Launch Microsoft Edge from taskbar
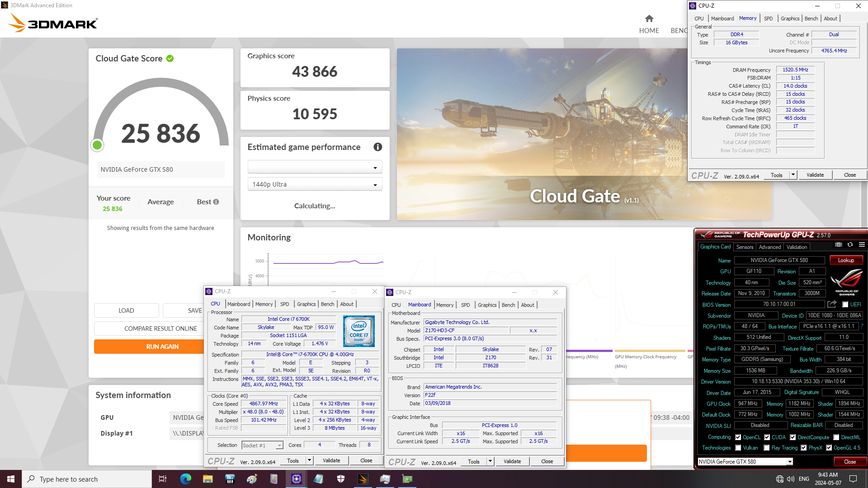The height and width of the screenshot is (488, 868). tap(186, 479)
